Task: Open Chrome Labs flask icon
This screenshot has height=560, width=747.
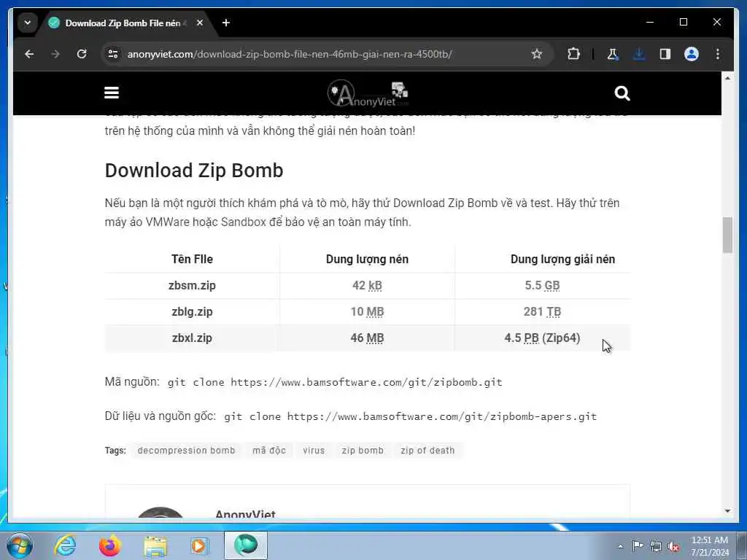Action: 613,54
